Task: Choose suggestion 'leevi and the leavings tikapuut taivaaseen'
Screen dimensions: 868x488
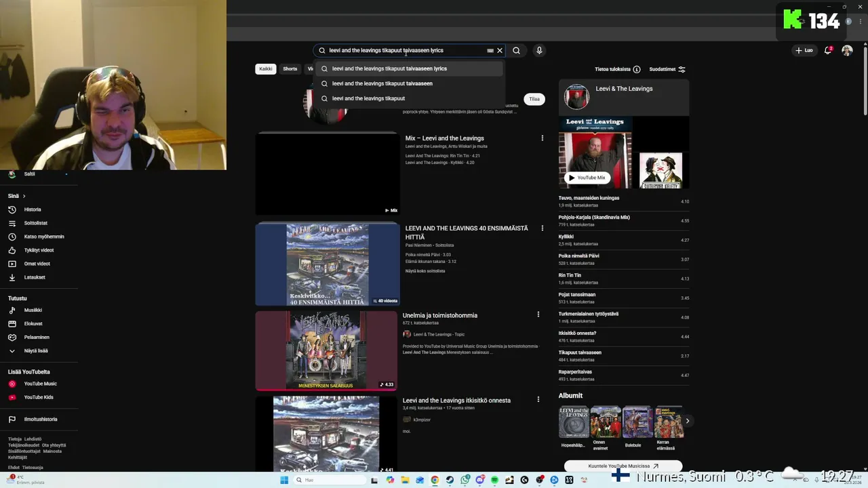Action: point(410,83)
